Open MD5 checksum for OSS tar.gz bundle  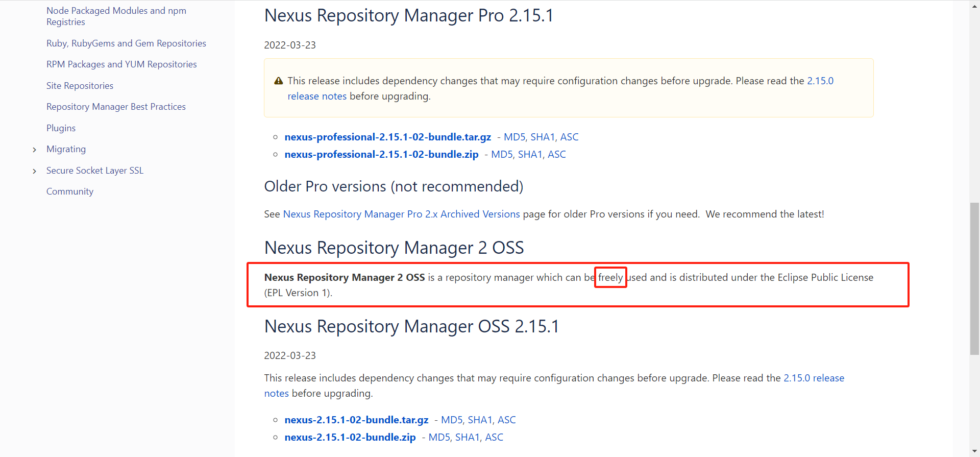[452, 420]
